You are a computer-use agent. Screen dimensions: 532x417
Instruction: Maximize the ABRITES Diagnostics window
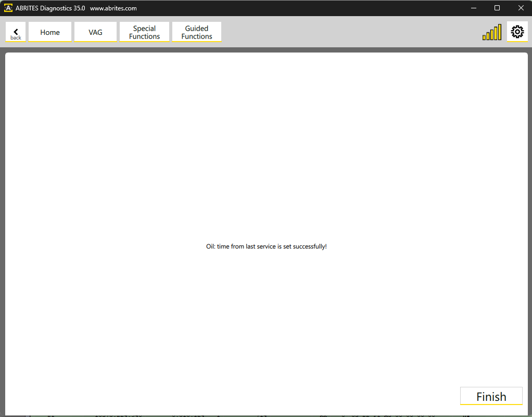click(497, 8)
